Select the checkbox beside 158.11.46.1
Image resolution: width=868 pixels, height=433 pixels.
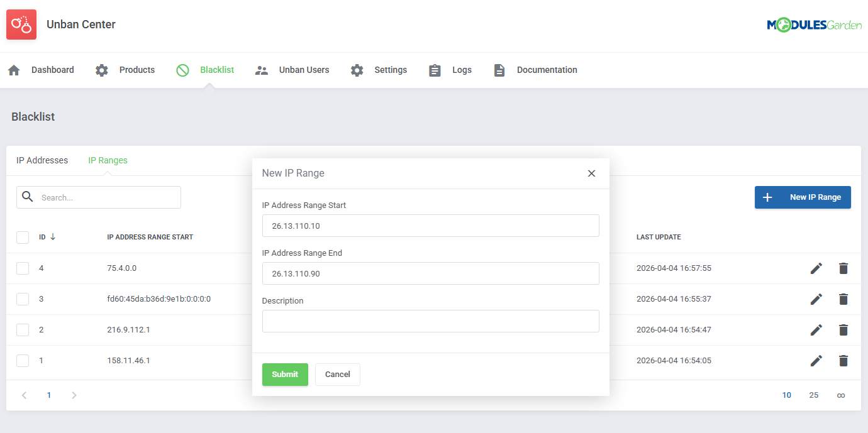pyautogui.click(x=23, y=360)
